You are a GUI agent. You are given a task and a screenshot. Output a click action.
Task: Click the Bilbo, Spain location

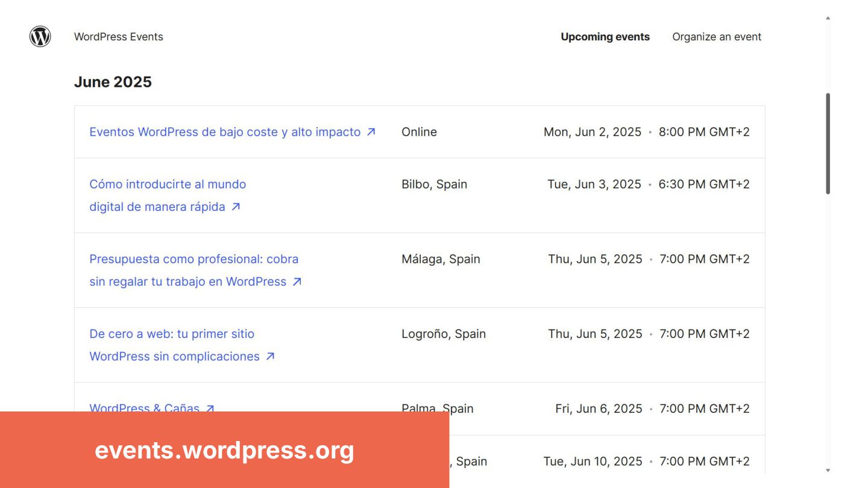coord(434,184)
